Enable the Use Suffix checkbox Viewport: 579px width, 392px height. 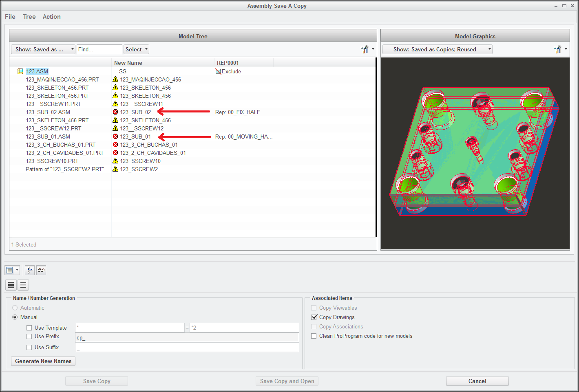[x=29, y=347]
